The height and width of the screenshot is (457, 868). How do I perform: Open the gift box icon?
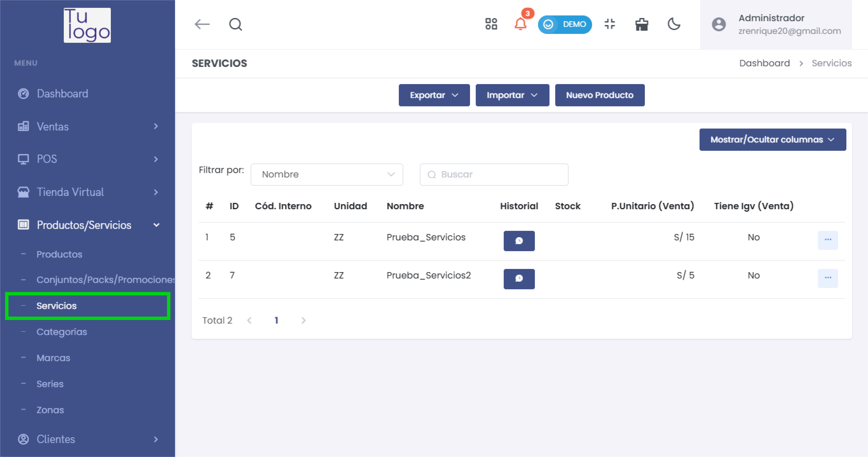(641, 24)
